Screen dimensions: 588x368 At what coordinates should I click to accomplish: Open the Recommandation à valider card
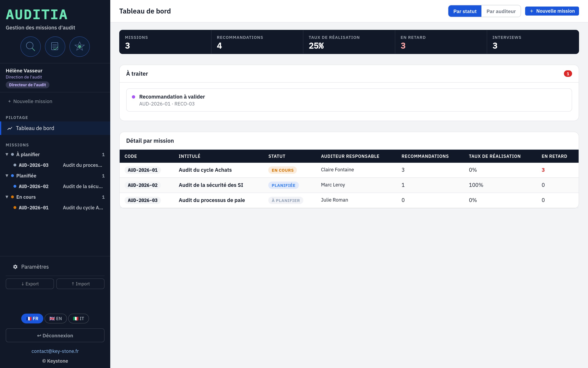(x=349, y=100)
